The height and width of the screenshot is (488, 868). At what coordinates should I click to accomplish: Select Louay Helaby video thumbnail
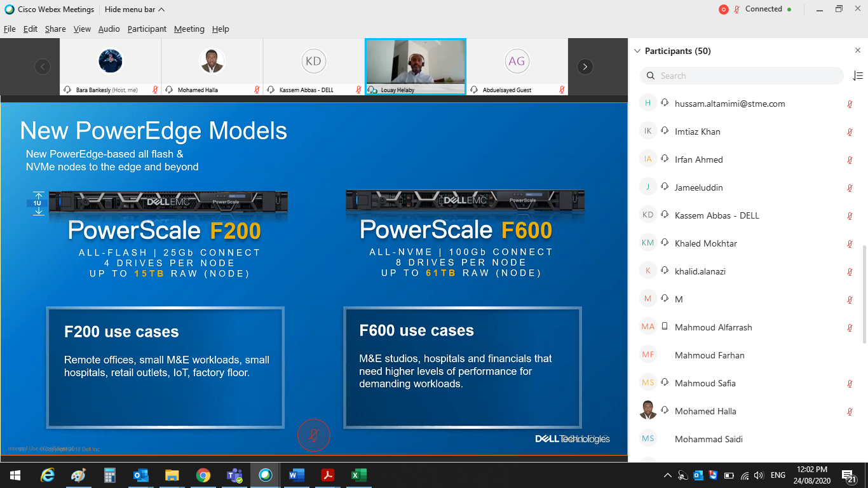pos(416,67)
